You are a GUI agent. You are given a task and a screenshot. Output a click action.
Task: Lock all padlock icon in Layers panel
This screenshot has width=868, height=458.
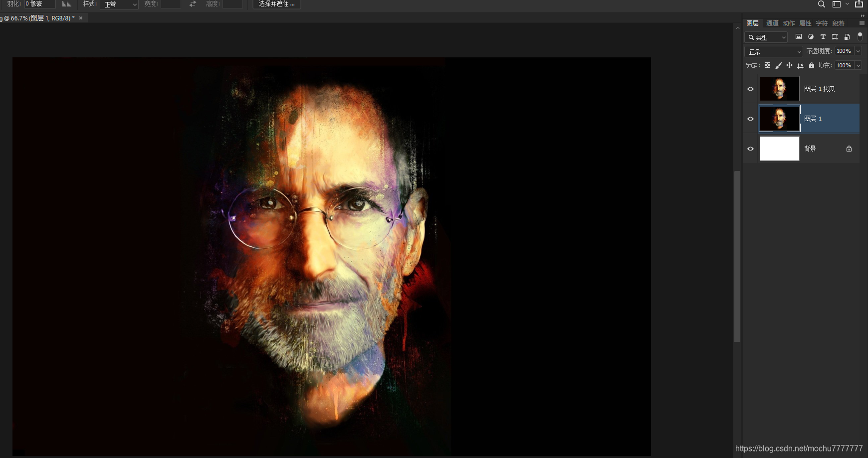[x=812, y=65]
